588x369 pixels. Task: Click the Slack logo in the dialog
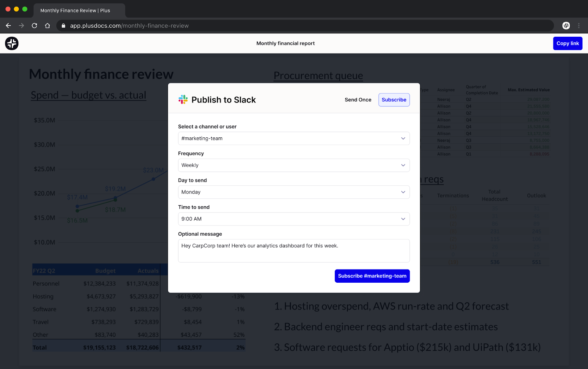pyautogui.click(x=183, y=100)
